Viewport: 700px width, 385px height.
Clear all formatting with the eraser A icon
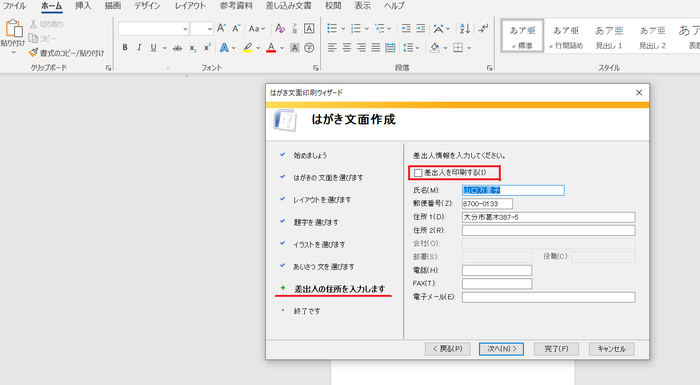coord(280,29)
